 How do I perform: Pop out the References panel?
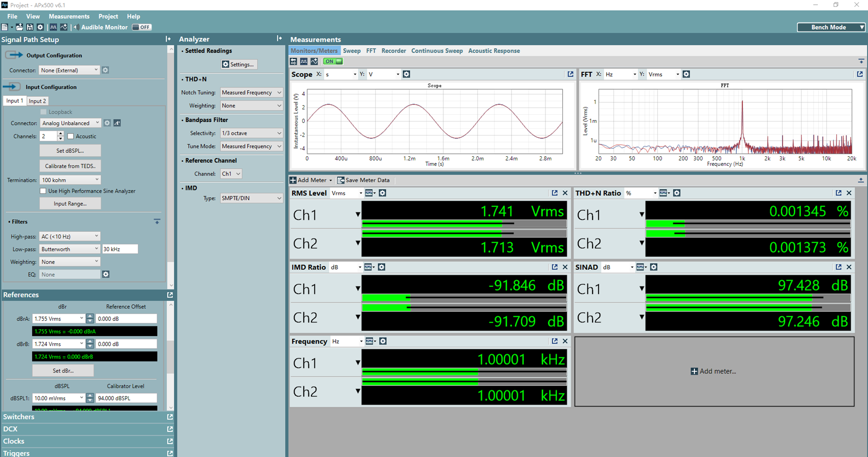170,295
